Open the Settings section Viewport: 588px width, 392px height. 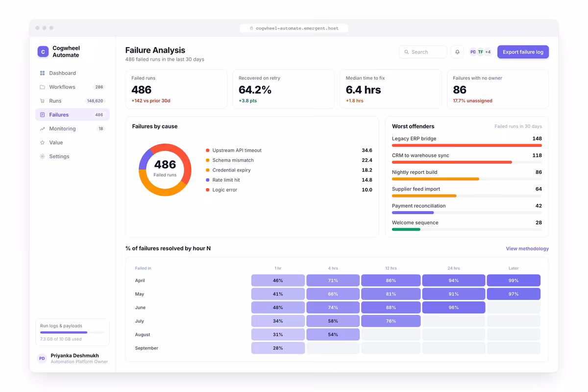[73, 156]
